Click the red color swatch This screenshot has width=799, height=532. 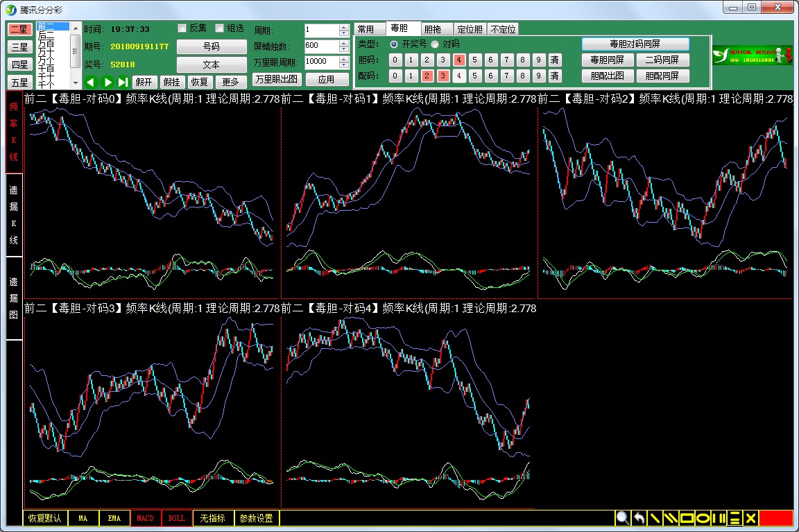pyautogui.click(x=775, y=518)
